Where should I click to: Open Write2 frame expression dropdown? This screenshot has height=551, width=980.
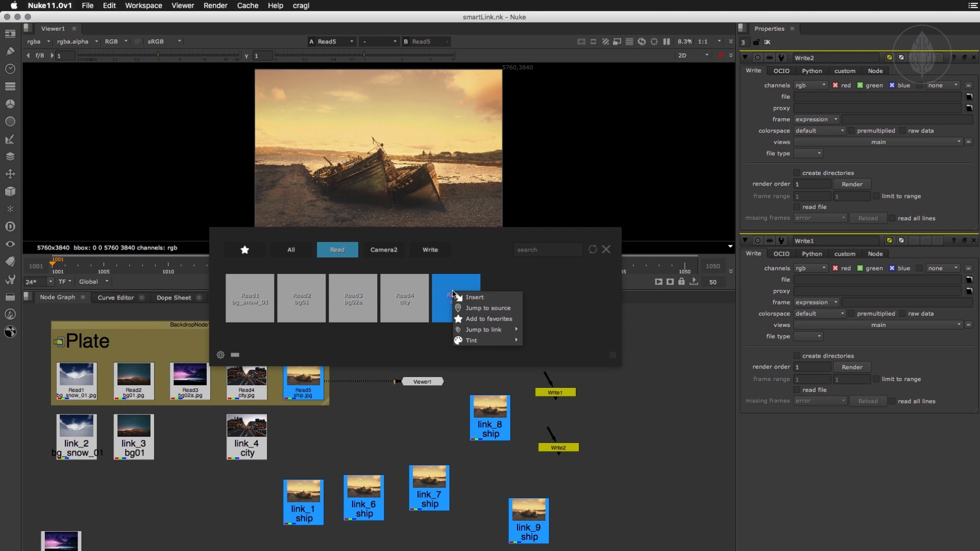tap(817, 119)
